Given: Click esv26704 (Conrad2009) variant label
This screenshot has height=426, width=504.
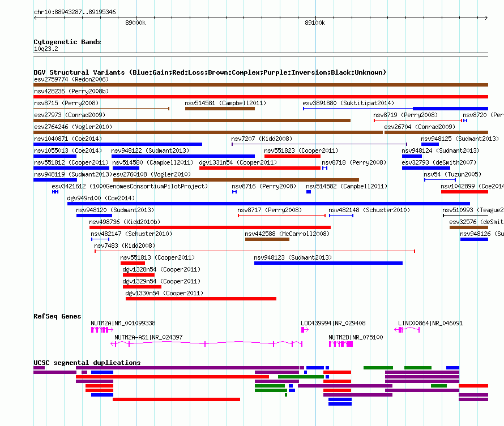Looking at the screenshot, I should pos(420,127).
